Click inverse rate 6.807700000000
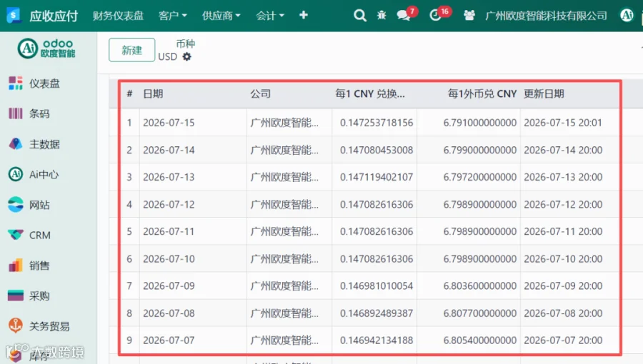Viewport: 643px width, 364px height. pyautogui.click(x=480, y=313)
